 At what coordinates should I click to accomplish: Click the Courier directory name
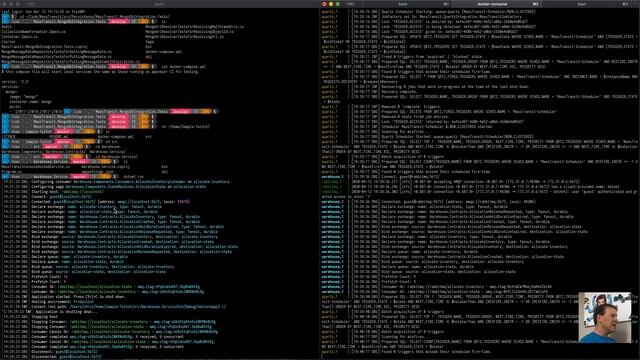(8, 42)
